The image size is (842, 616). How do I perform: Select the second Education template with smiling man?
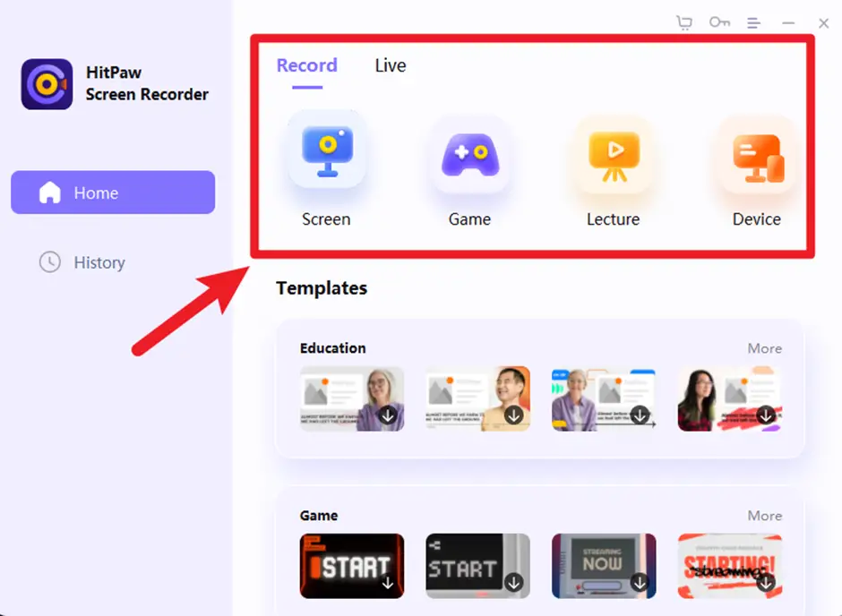pyautogui.click(x=478, y=398)
